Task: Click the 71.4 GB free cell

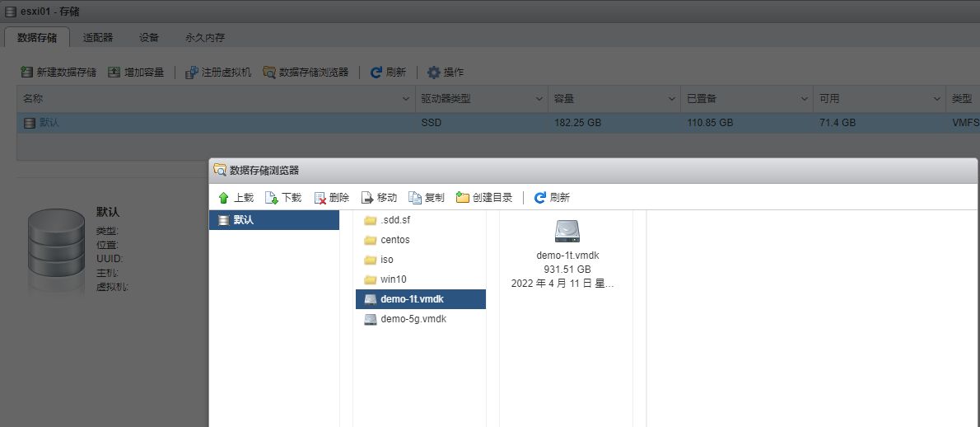Action: (x=838, y=123)
